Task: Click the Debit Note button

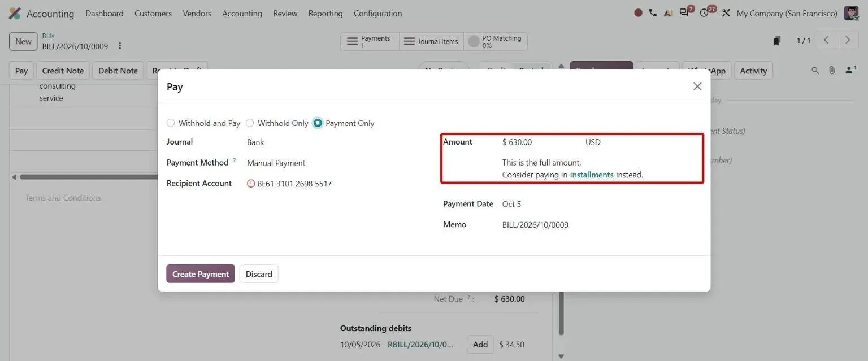Action: pyautogui.click(x=118, y=71)
